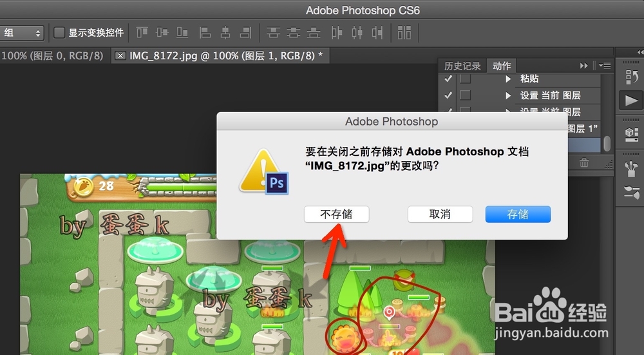The image size is (644, 355).
Task: Click the Distribute right edges icon
Action: pos(377,32)
